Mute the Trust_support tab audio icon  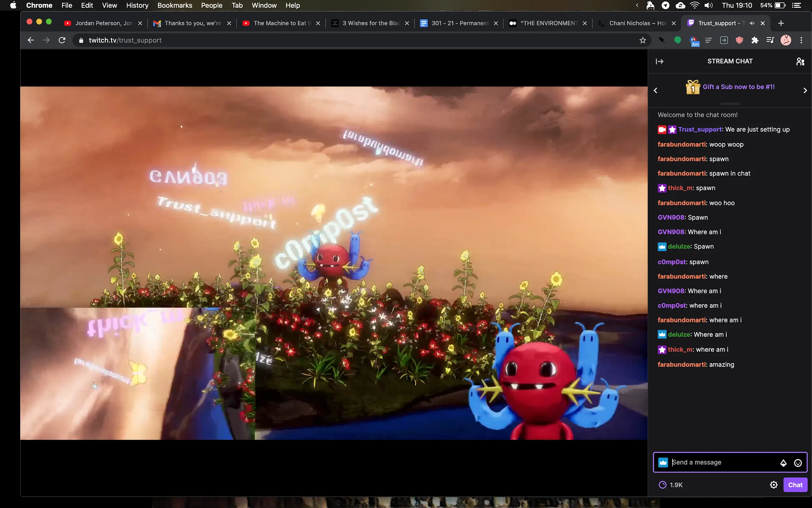[752, 23]
